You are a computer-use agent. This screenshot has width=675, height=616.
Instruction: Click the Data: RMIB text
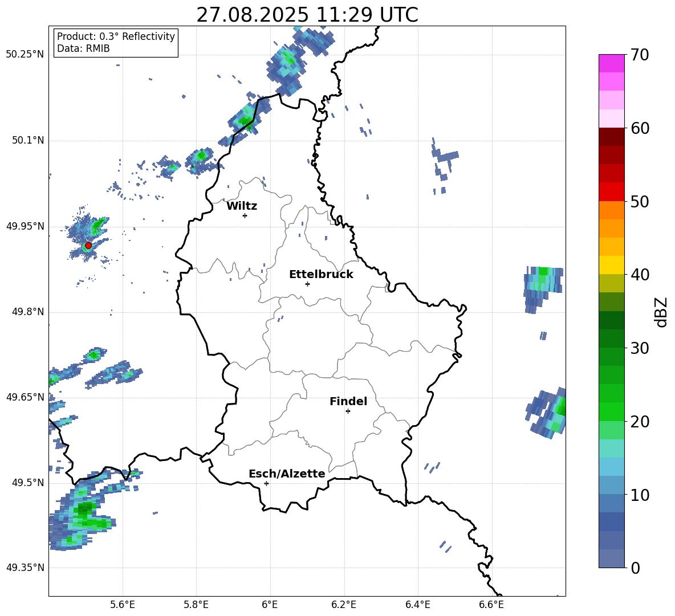[83, 48]
